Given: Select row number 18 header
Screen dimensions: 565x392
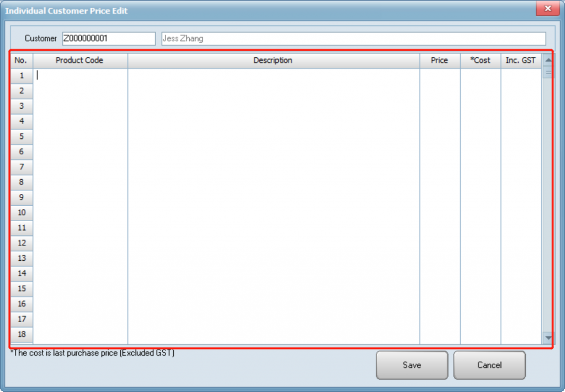Looking at the screenshot, I should coord(22,334).
